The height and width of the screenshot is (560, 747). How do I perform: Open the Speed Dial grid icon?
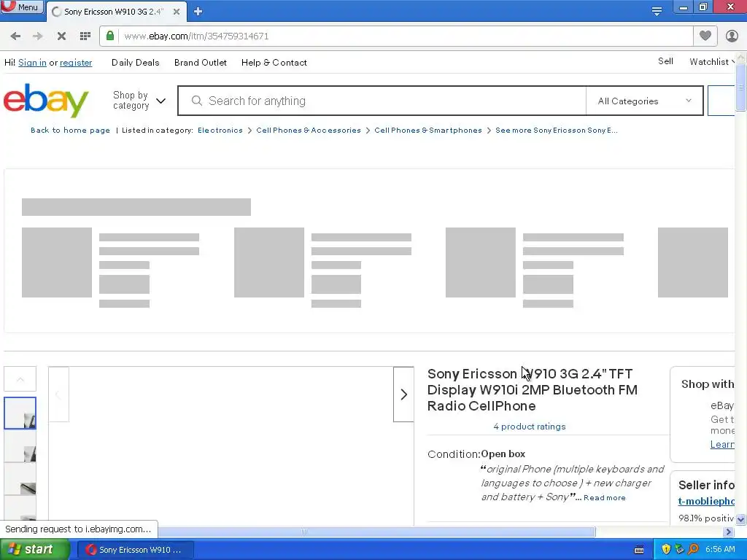click(85, 36)
